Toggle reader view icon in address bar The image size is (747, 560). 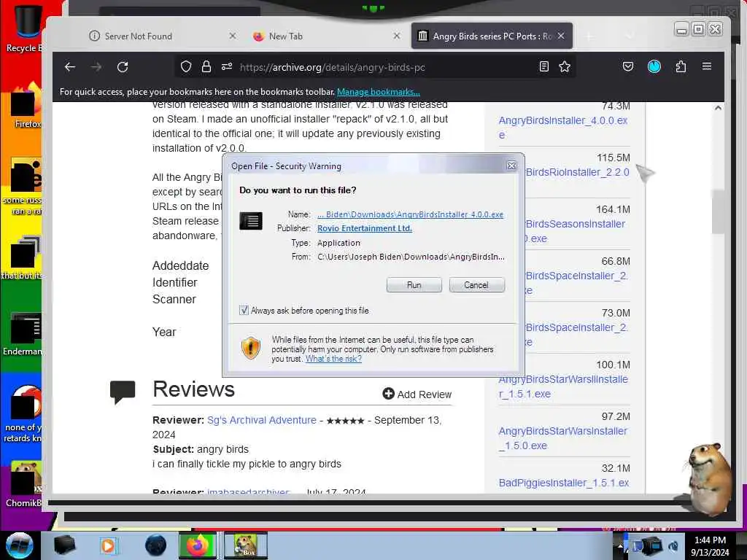tap(544, 67)
